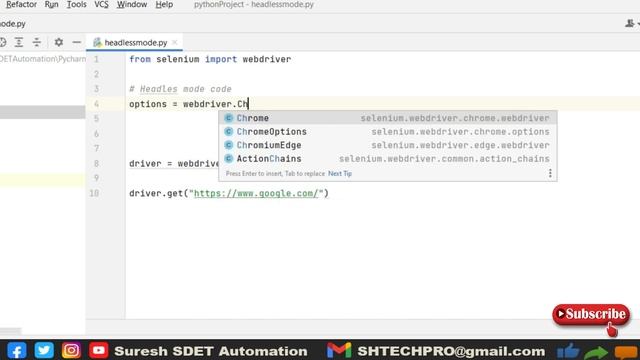Click the project path in the side panel
The image size is (640, 360).
point(43,59)
